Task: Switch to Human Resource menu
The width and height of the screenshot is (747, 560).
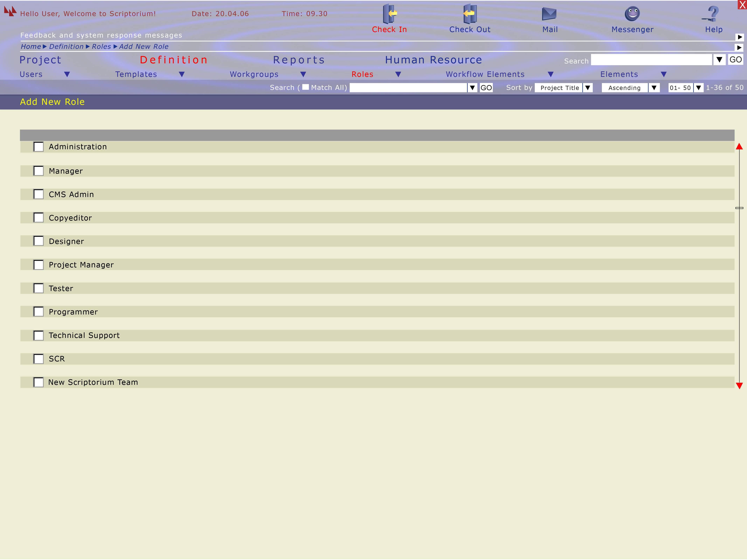Action: click(433, 60)
